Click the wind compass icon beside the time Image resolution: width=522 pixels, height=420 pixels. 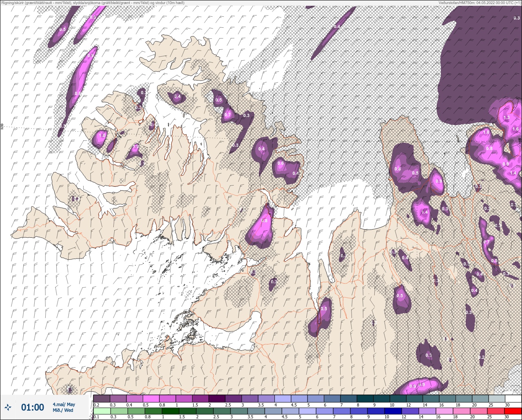(x=8, y=407)
